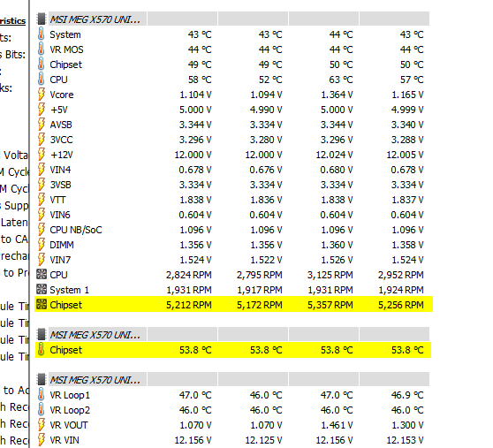Click the +5V voltage lightning icon
This screenshot has width=493, height=448.
tap(42, 110)
